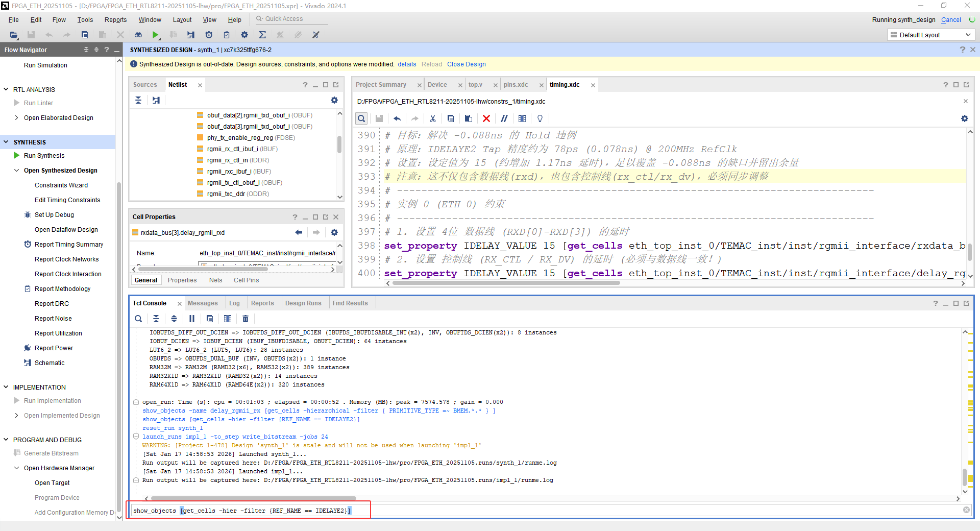Select rgmii_rx_ctl_in (IDDR) netlist cell
Viewport: 980px width, 531px height.
coord(238,160)
